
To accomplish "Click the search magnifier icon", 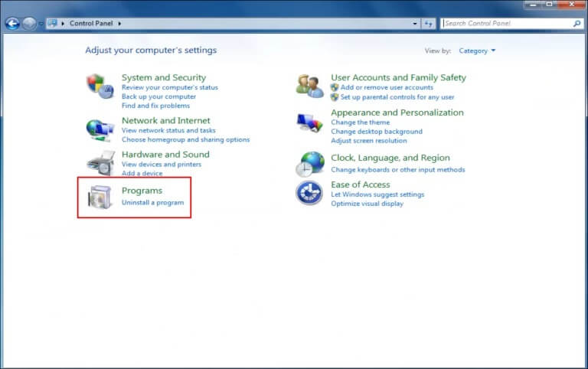I will [577, 24].
